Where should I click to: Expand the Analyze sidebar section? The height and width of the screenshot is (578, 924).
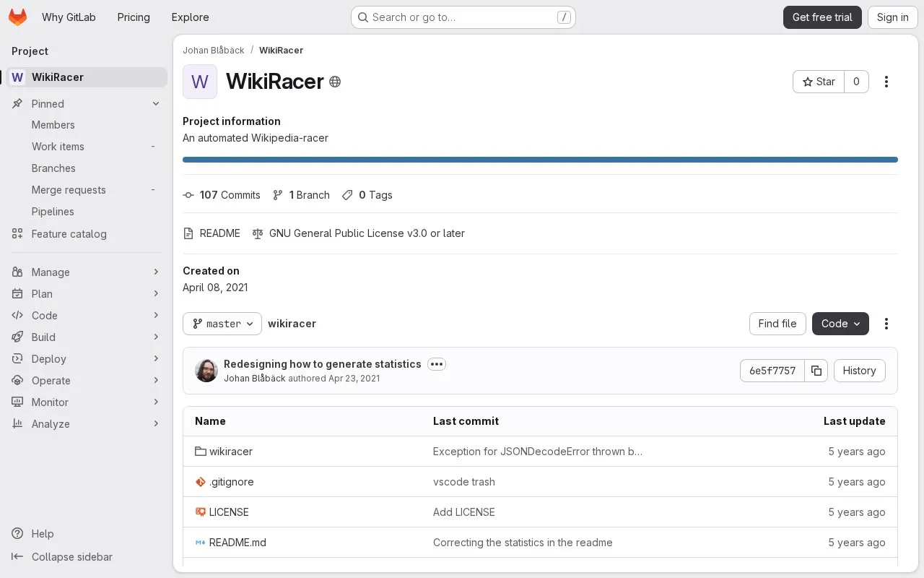coord(87,424)
